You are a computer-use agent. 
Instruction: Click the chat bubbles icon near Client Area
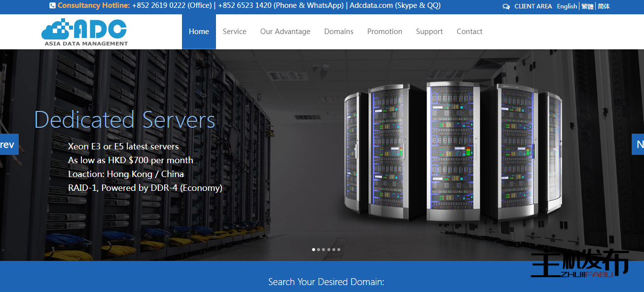[x=506, y=6]
